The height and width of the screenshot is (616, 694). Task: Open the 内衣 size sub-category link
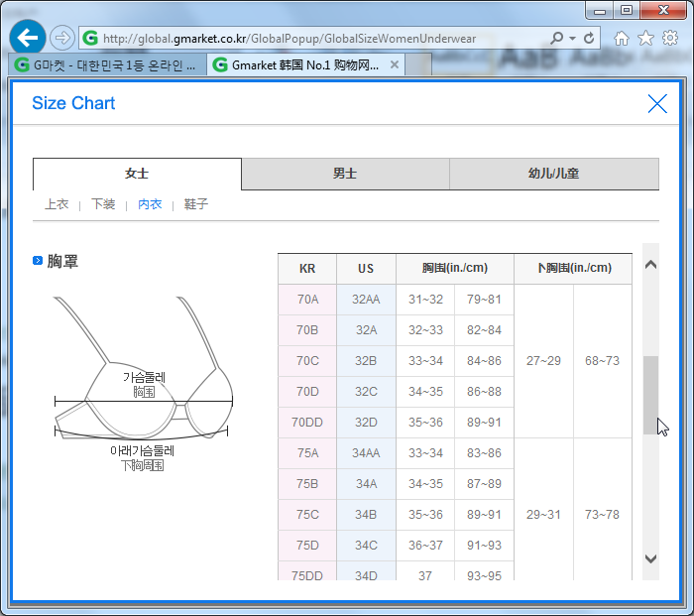point(150,204)
